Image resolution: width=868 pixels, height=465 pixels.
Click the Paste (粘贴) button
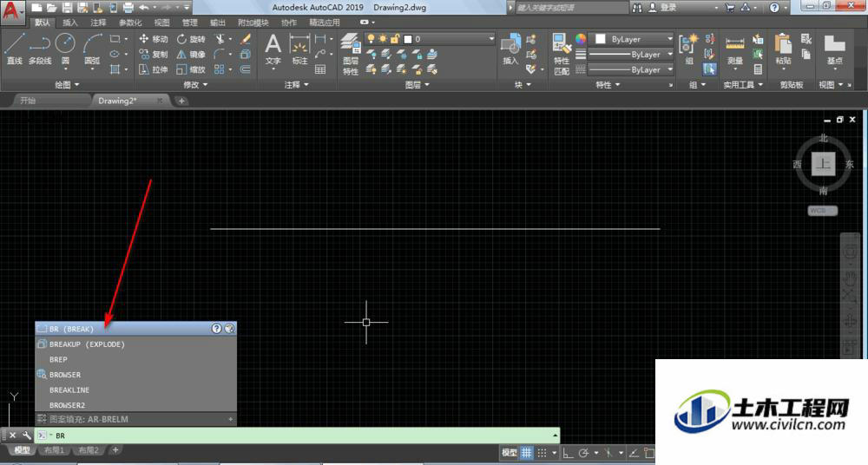coord(783,49)
